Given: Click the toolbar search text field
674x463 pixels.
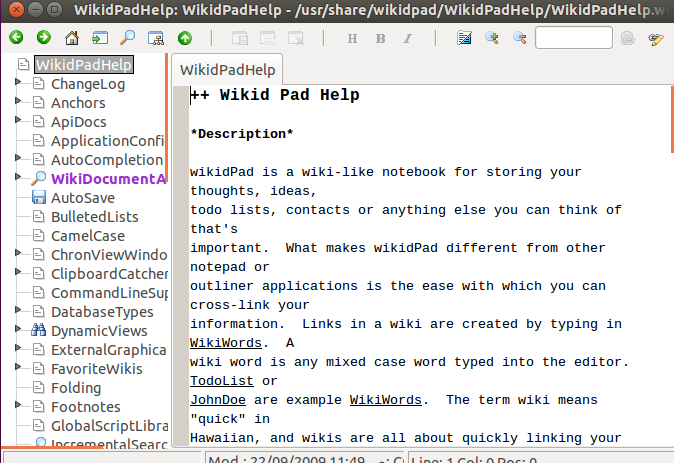Looking at the screenshot, I should point(574,37).
